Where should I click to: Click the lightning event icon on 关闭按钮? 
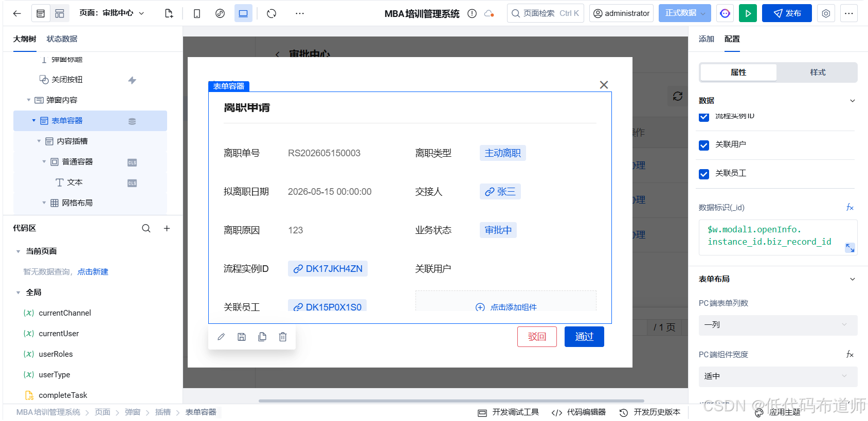[132, 80]
